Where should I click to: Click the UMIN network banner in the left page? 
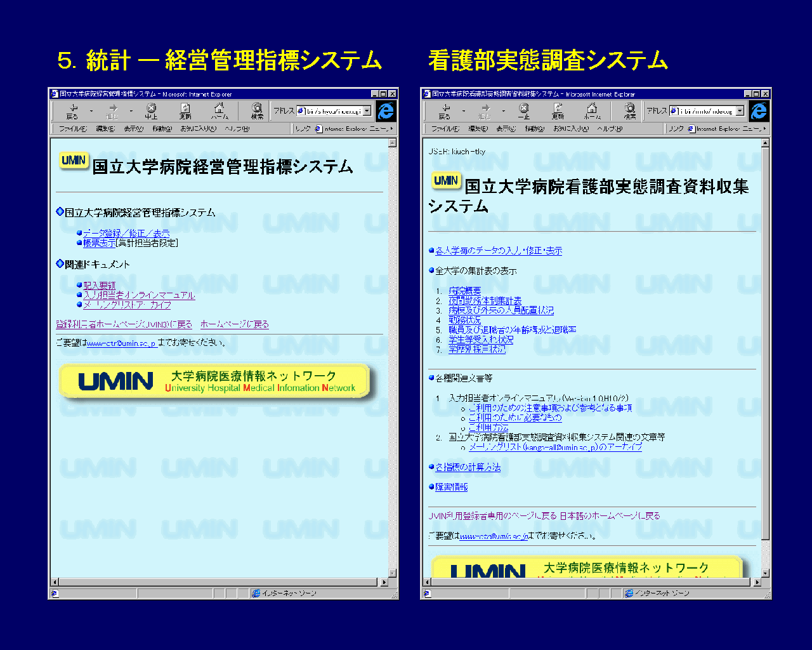pos(214,381)
